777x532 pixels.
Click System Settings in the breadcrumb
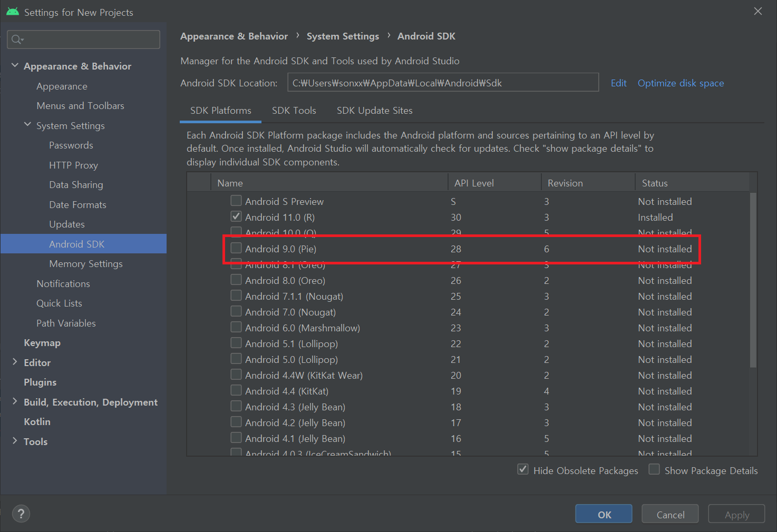pyautogui.click(x=343, y=36)
